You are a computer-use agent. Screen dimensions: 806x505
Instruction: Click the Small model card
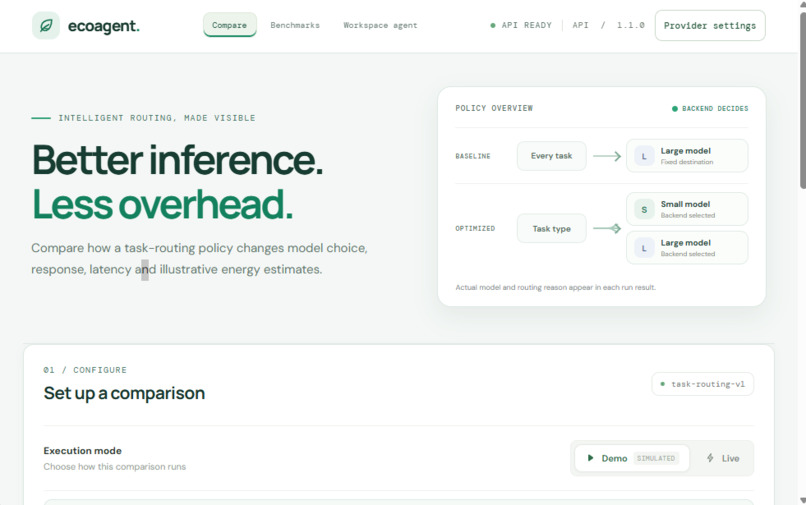point(687,209)
